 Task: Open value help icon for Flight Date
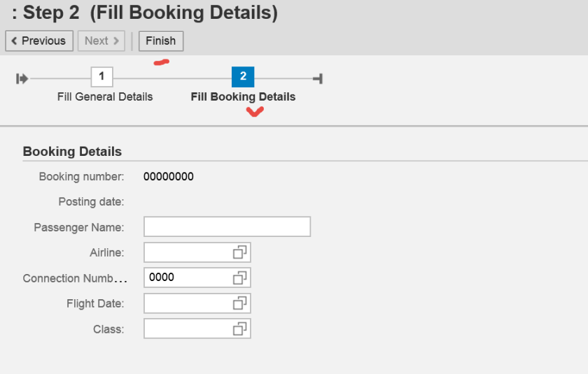pos(240,303)
